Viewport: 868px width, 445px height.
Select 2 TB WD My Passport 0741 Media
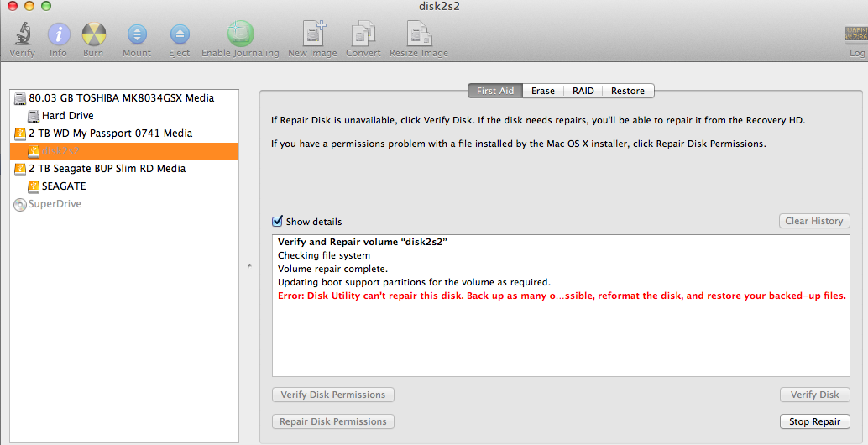(x=124, y=133)
